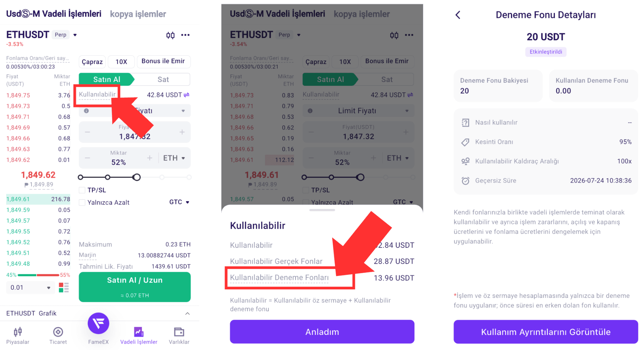This screenshot has width=644, height=350.
Task: Tick the Yalnızca Azalt checkbox
Action: tap(82, 203)
